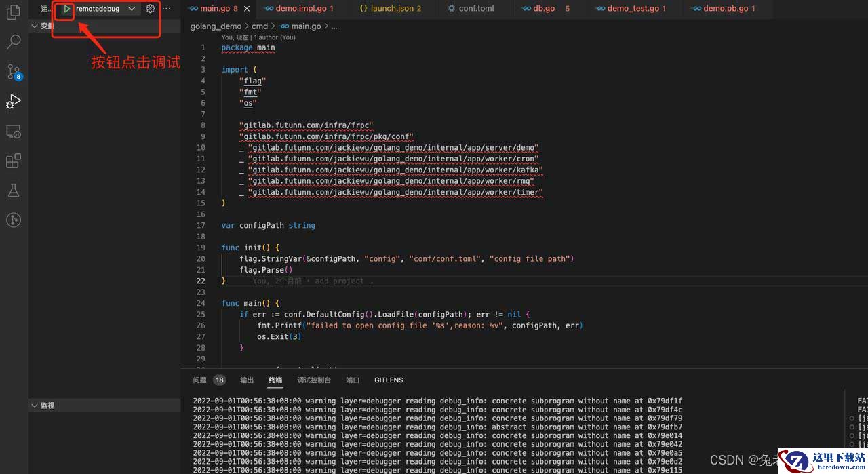Viewport: 868px width, 474px height.
Task: Open the Extensions view icon
Action: (13, 161)
